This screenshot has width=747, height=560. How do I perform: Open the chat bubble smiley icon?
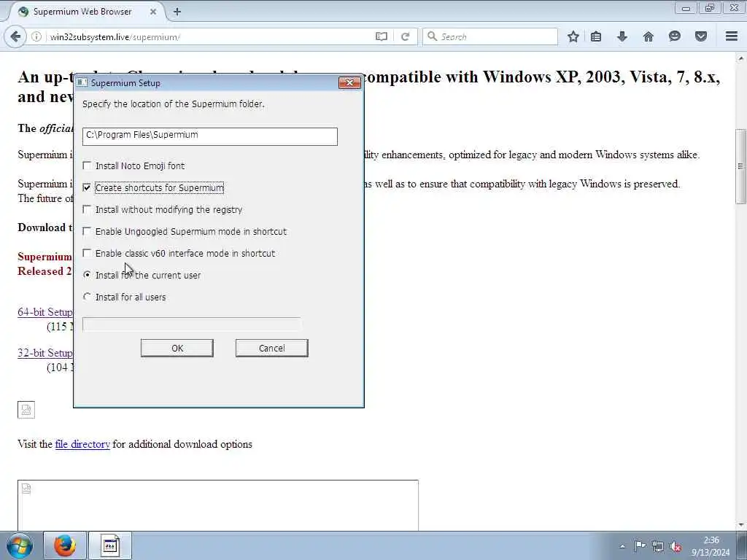coord(675,36)
